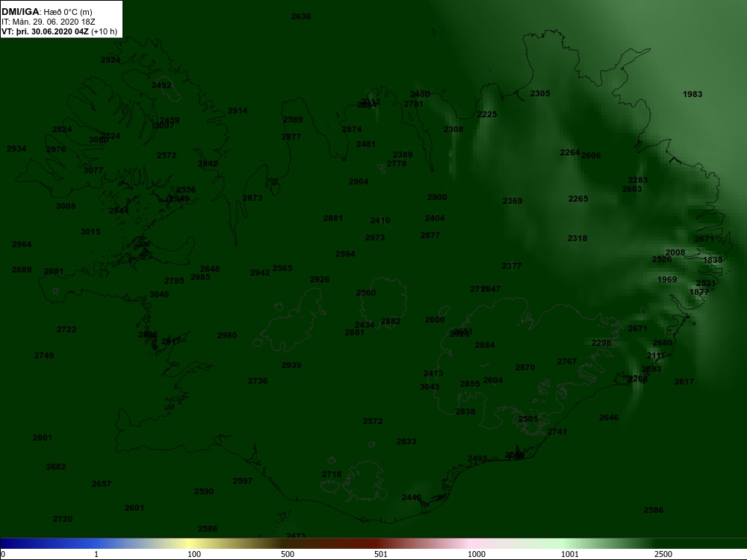Select the map value 2008
The width and height of the screenshot is (747, 560).
[x=675, y=252]
